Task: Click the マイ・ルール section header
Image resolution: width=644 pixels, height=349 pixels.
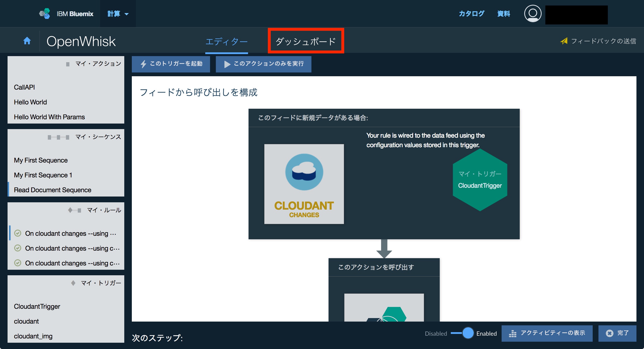Action: tap(104, 210)
